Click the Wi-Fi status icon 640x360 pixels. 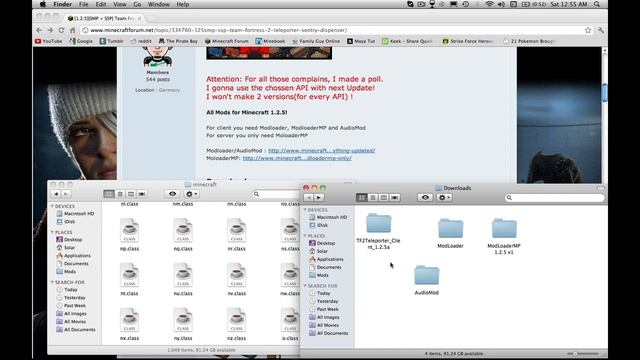click(x=489, y=4)
